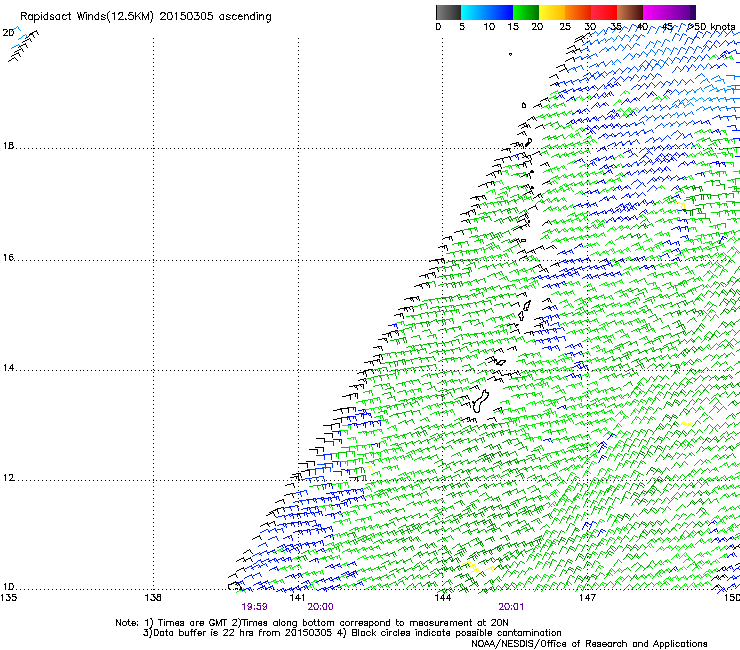Click longitude label 147 on bottom axis
Viewport: 740px width, 650px height.
587,598
